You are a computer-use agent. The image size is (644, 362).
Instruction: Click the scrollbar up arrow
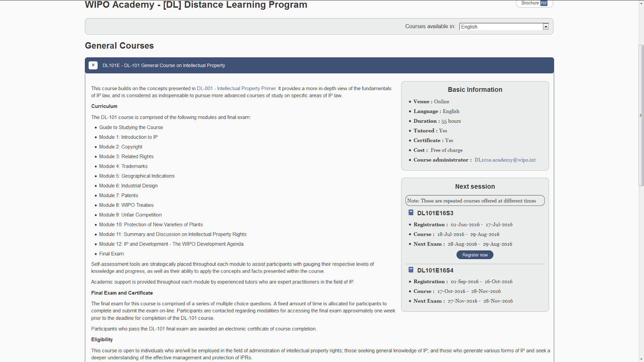point(641,3)
